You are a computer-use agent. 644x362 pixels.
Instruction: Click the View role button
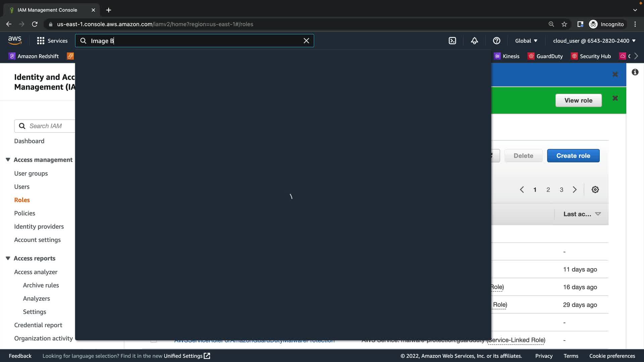578,100
